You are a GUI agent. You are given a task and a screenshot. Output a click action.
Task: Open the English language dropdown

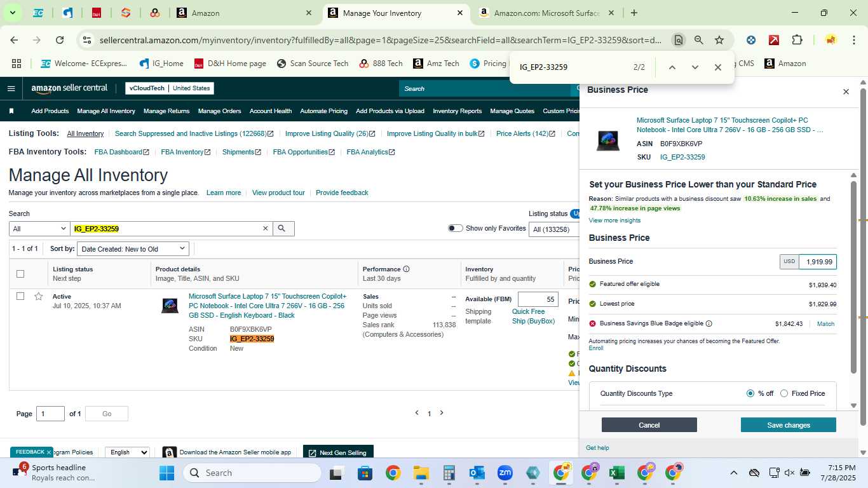point(127,452)
